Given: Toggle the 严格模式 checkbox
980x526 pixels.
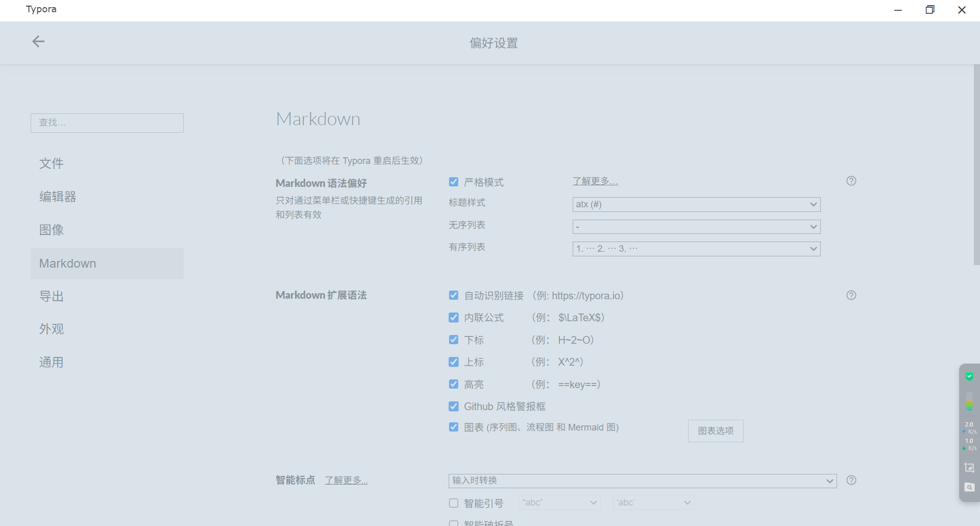Looking at the screenshot, I should click(453, 182).
